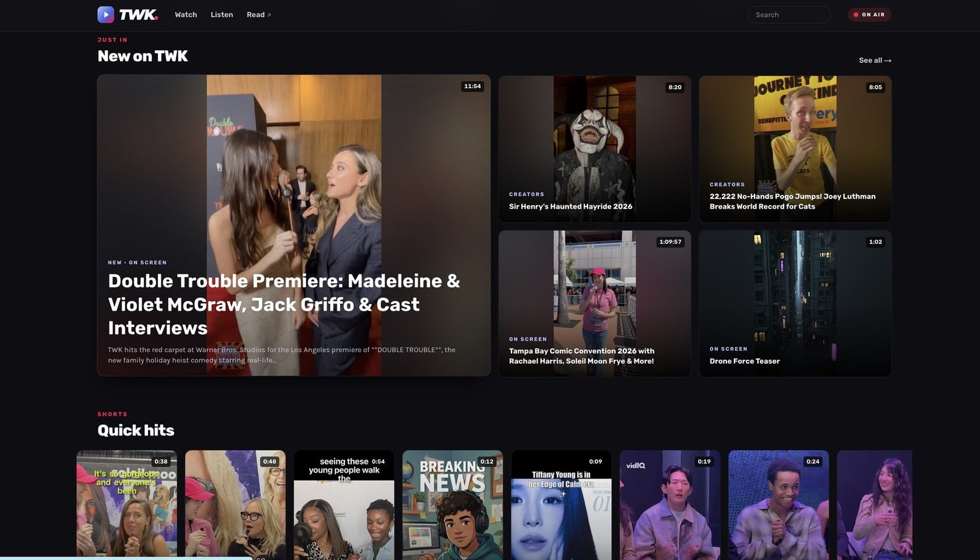Click the Double Trouble description text
The height and width of the screenshot is (560, 980).
coord(282,355)
